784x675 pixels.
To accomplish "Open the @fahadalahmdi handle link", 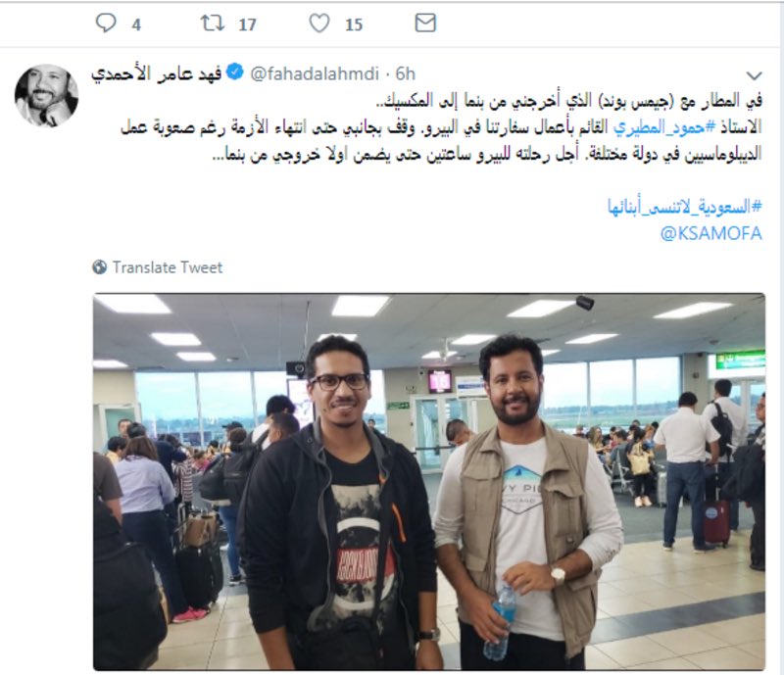I will tap(315, 74).
